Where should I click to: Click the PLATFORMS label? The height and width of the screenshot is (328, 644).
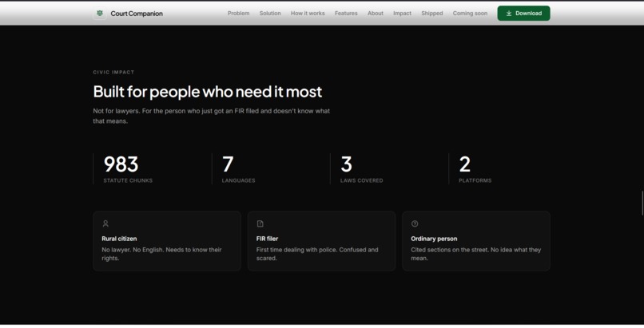tap(475, 180)
